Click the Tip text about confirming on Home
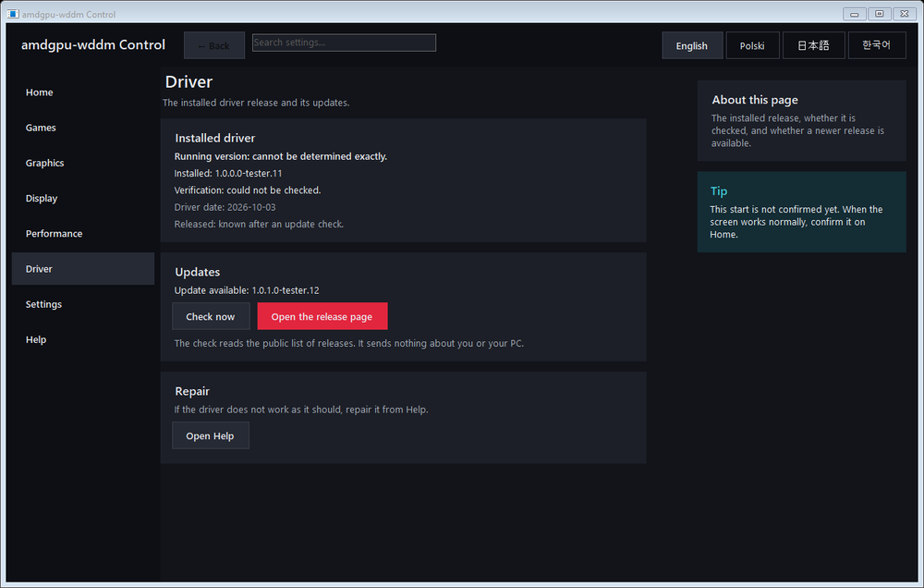This screenshot has width=924, height=588. pyautogui.click(x=796, y=222)
